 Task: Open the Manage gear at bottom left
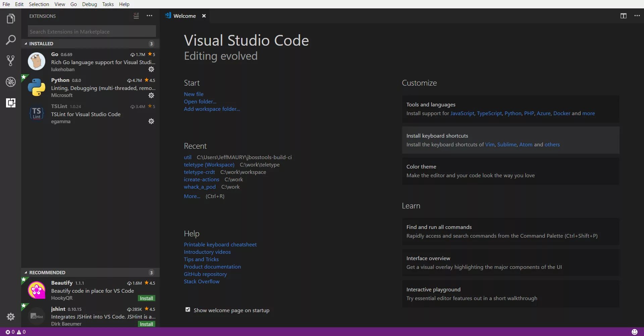pos(11,317)
